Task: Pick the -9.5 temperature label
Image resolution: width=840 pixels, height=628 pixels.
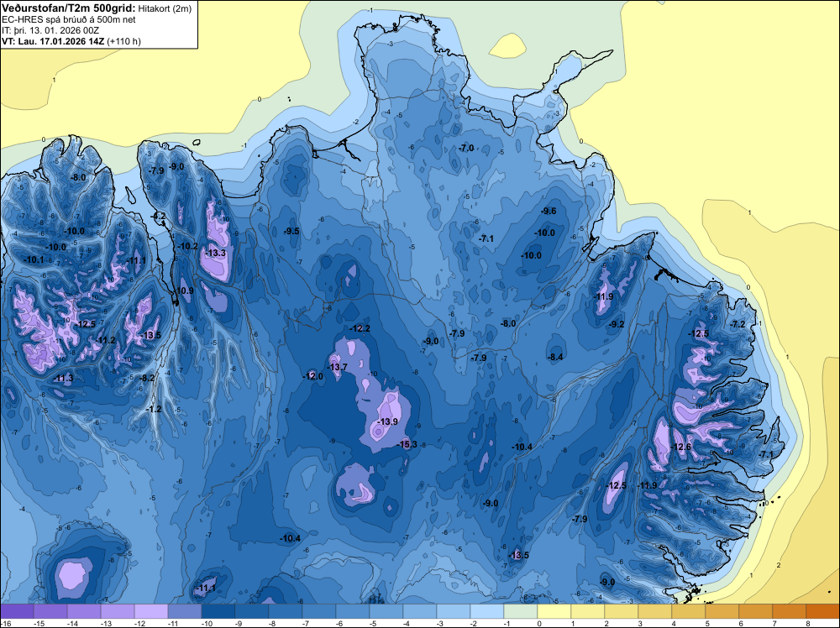Action: tap(292, 231)
